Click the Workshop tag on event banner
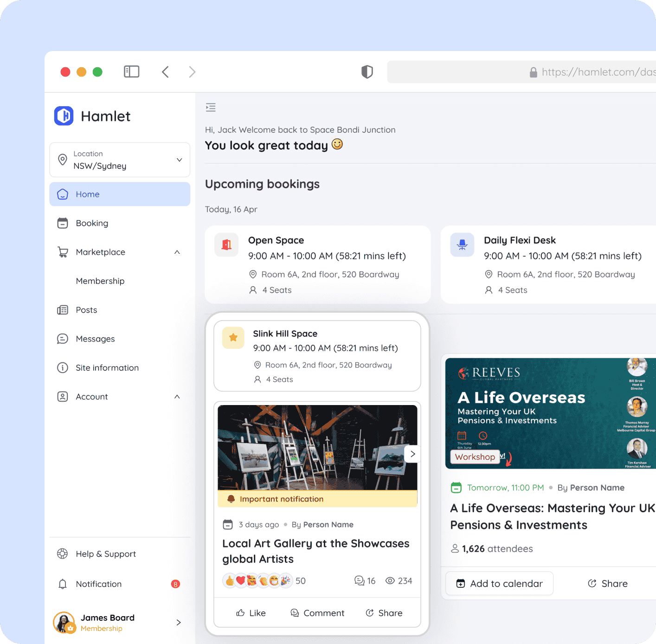The image size is (656, 644). pos(475,457)
